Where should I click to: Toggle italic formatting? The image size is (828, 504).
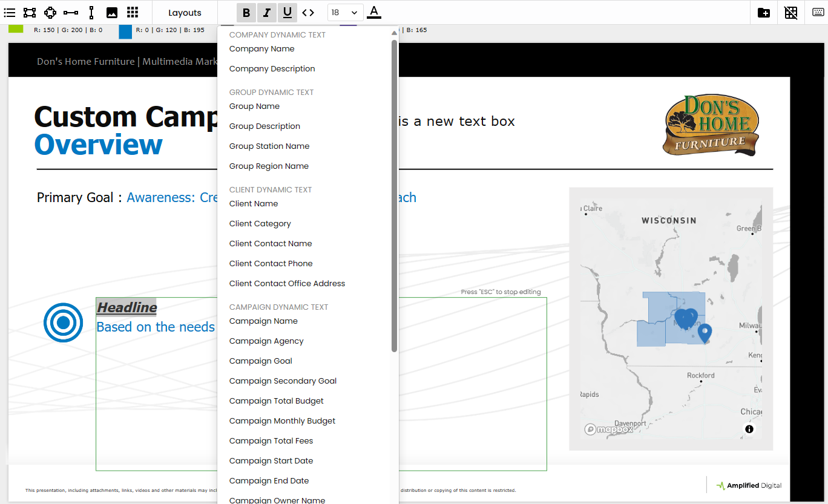[267, 13]
